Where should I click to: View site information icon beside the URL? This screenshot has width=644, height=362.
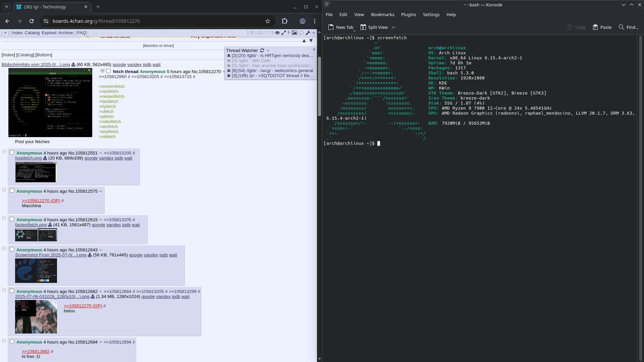pyautogui.click(x=46, y=21)
